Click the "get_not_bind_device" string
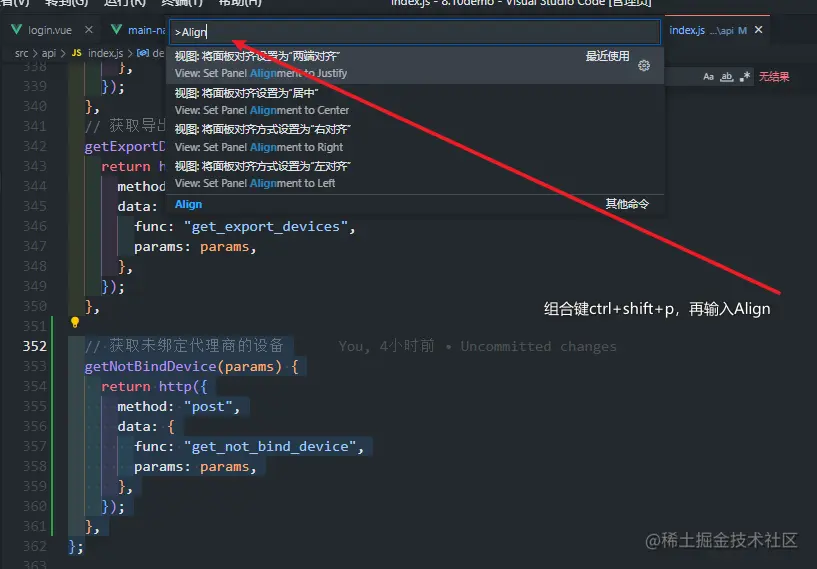817x569 pixels. tap(270, 447)
